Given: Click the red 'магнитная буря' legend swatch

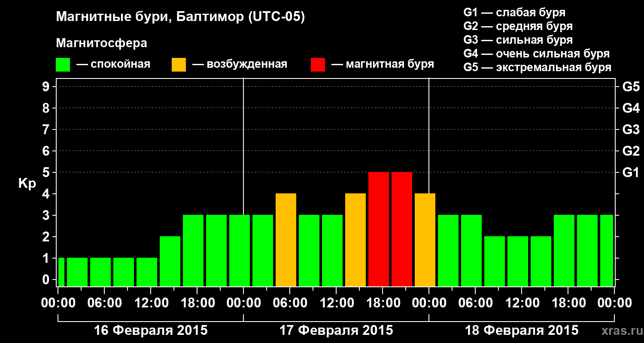Looking at the screenshot, I should click(x=318, y=65).
